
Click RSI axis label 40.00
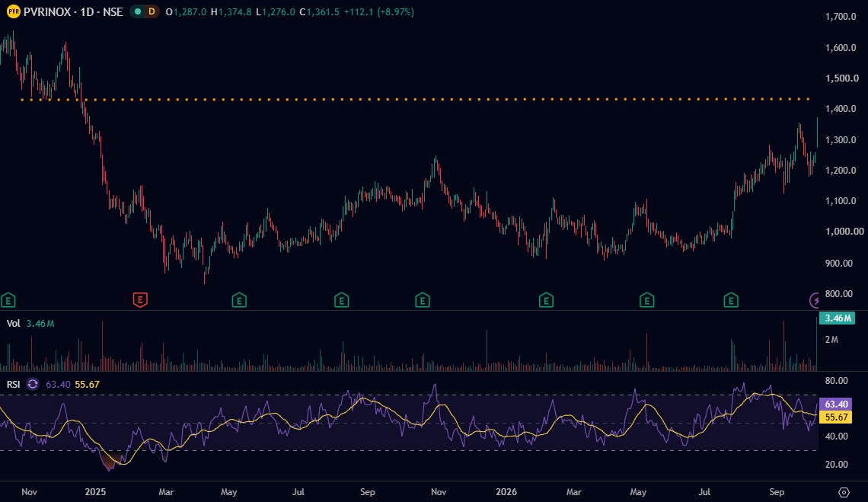click(x=837, y=436)
